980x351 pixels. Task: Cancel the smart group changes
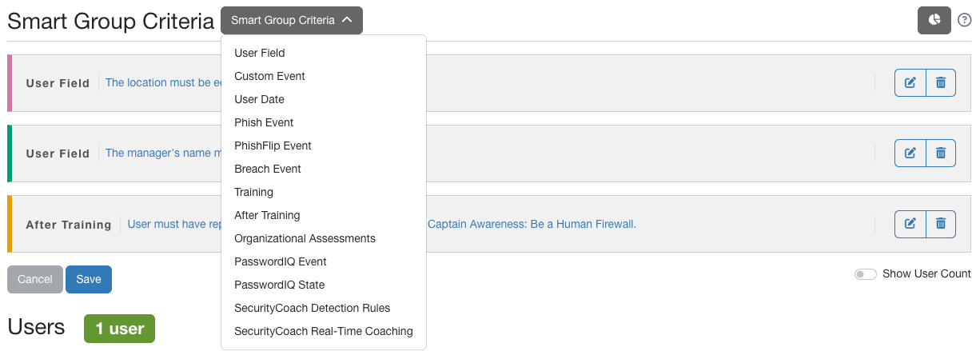click(35, 279)
